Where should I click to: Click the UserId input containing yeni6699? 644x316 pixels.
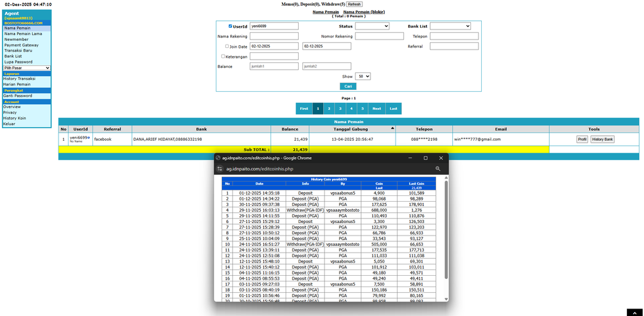point(274,26)
